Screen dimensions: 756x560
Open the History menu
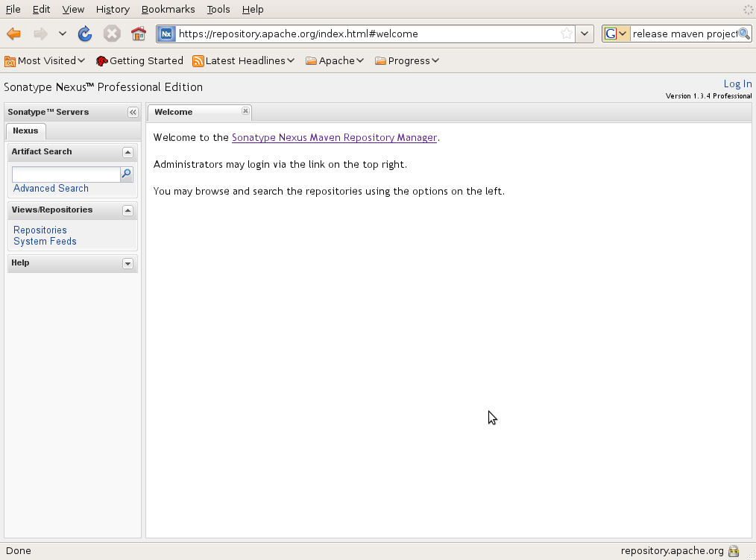pos(113,9)
